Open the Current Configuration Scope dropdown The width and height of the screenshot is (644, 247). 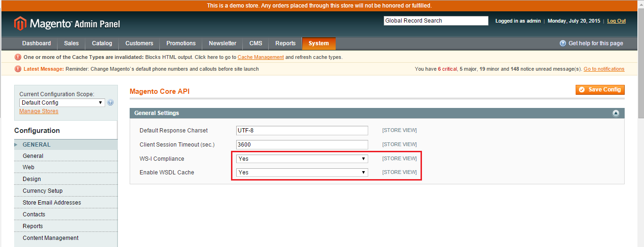click(62, 102)
